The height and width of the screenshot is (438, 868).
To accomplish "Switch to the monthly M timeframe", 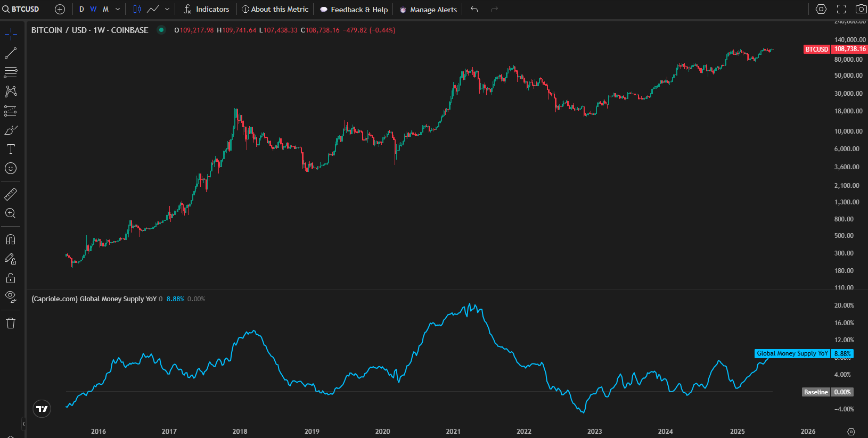I will click(105, 9).
